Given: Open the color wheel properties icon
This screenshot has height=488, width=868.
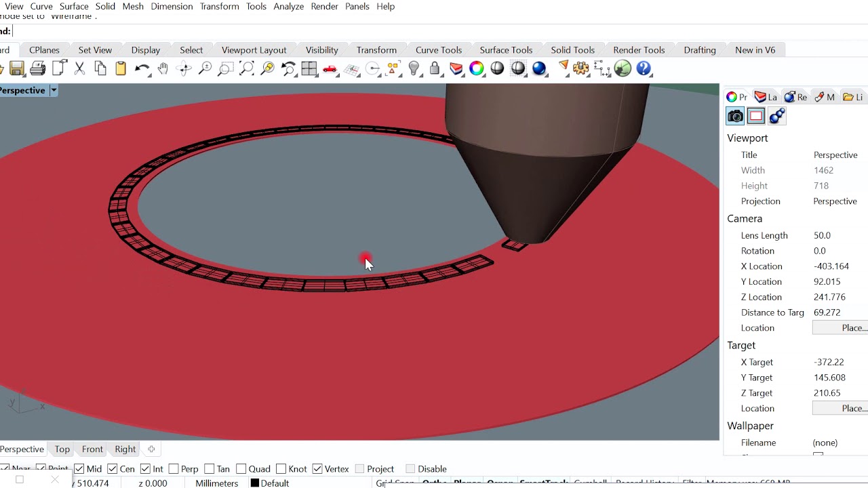Looking at the screenshot, I should (477, 68).
